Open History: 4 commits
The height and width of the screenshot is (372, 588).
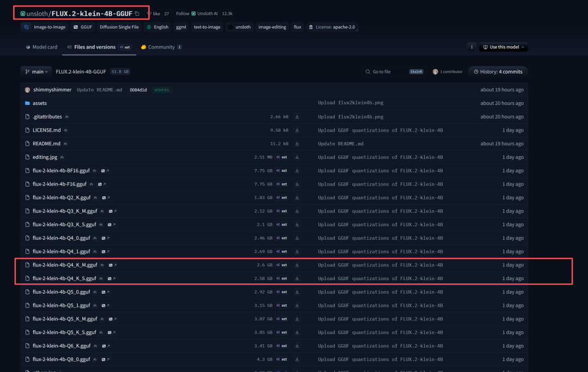coord(498,72)
